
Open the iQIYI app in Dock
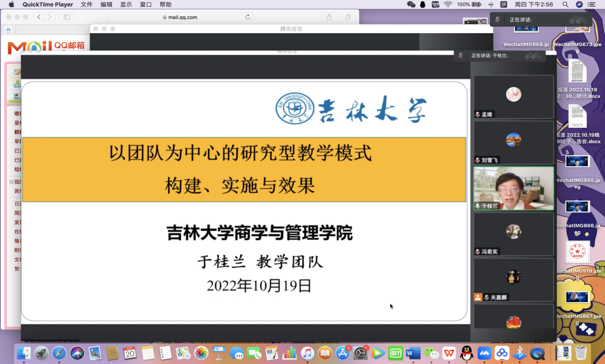(x=396, y=354)
